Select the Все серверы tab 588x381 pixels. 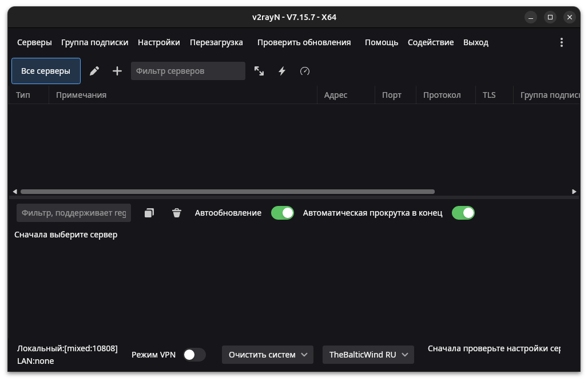(x=46, y=71)
